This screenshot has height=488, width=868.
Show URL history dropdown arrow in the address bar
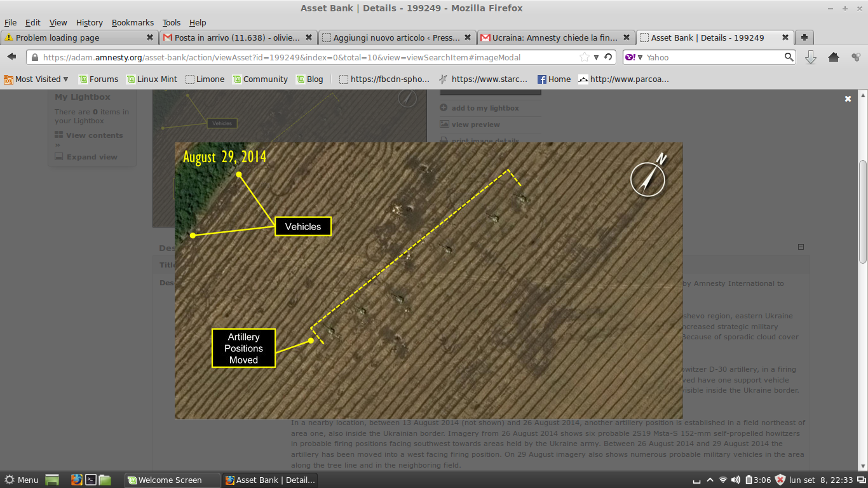tap(596, 57)
